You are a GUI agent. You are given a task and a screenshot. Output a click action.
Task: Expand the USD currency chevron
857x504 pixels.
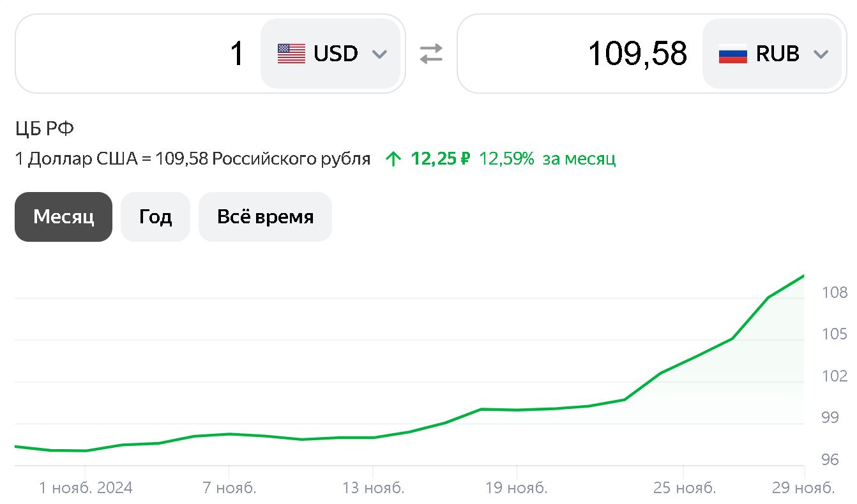[379, 54]
